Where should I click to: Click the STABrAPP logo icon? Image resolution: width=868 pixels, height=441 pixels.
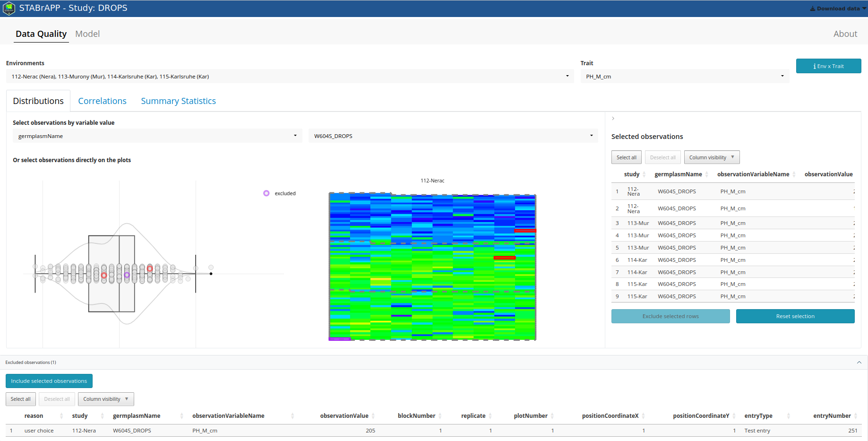click(9, 9)
